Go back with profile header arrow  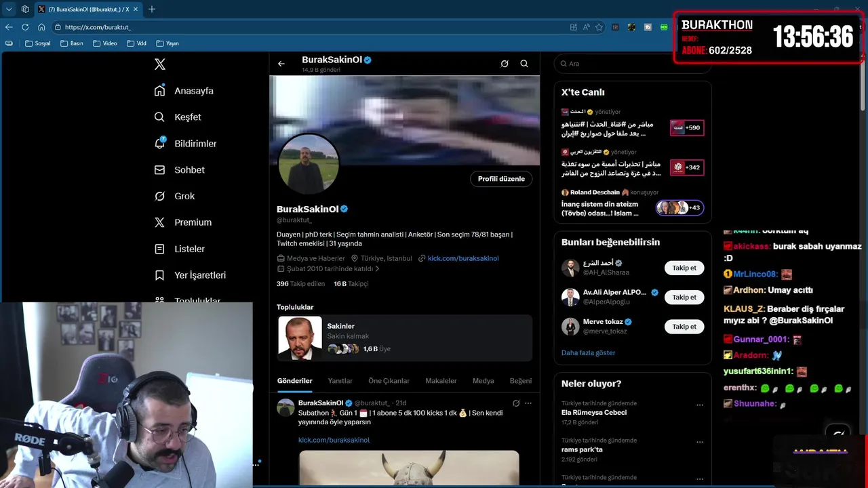click(x=281, y=64)
